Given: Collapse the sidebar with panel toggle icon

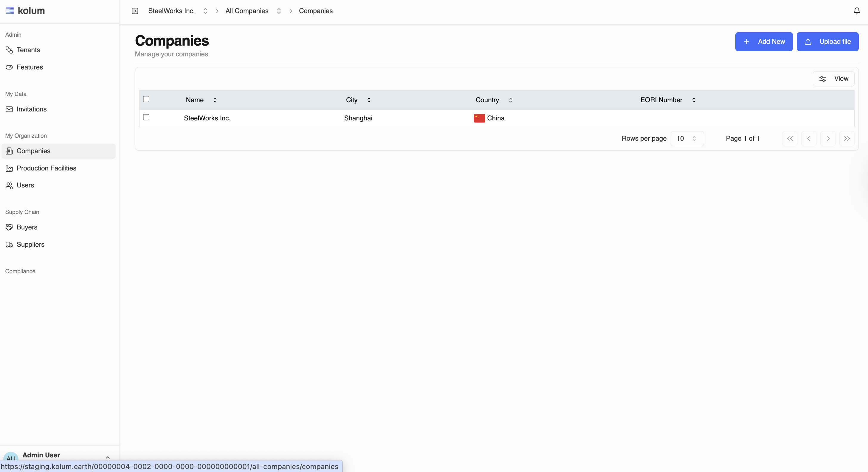Looking at the screenshot, I should point(135,11).
